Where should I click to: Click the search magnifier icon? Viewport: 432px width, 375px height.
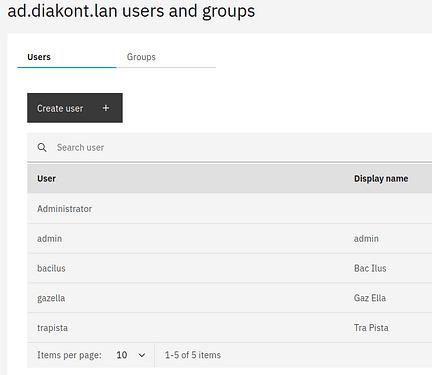(42, 147)
